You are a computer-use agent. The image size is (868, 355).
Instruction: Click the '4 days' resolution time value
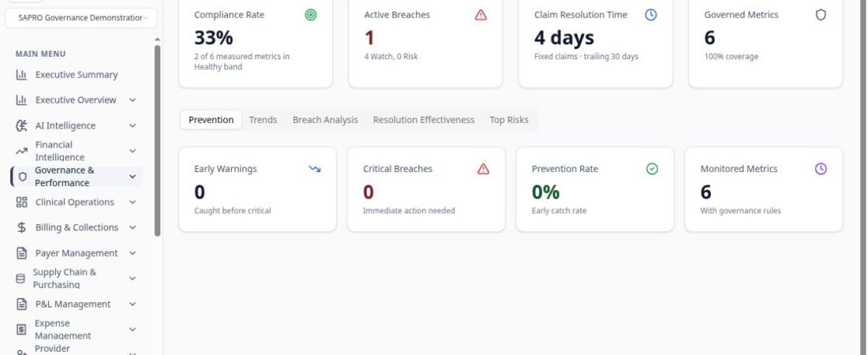coord(564,38)
